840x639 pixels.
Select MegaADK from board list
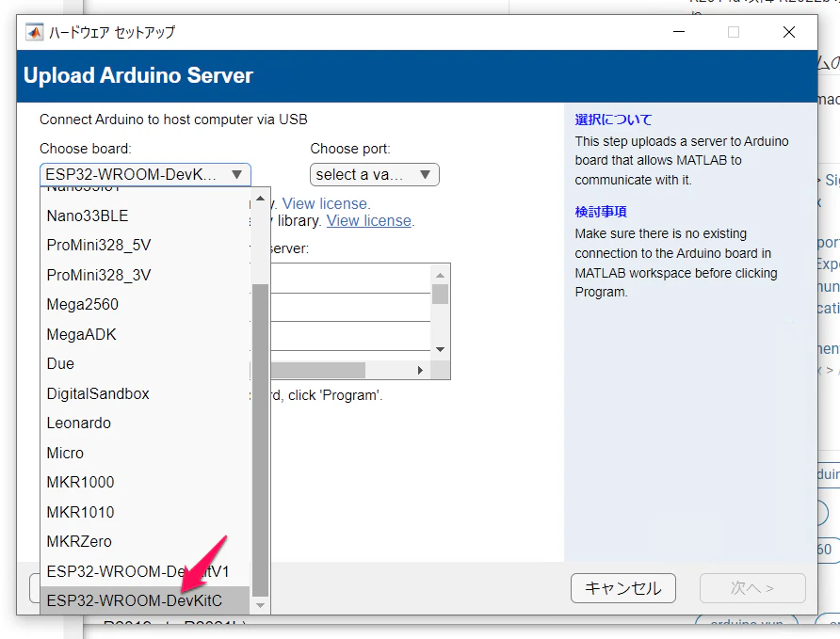(145, 334)
